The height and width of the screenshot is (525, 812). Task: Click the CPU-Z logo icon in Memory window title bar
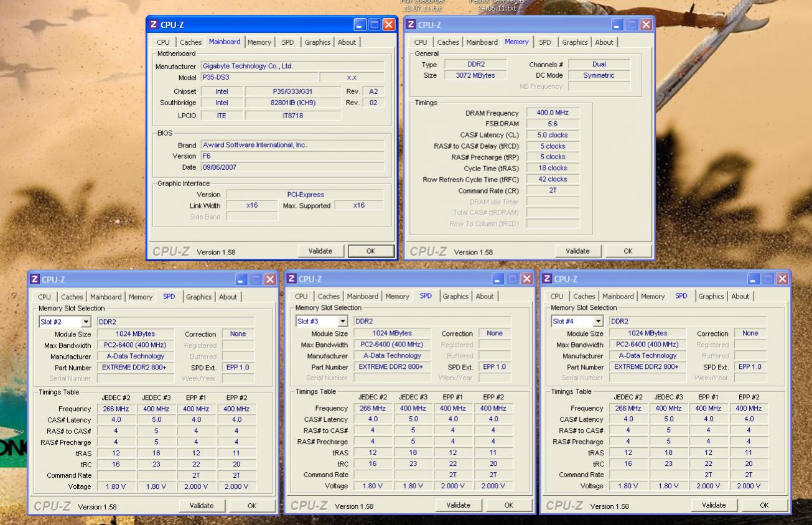click(411, 26)
